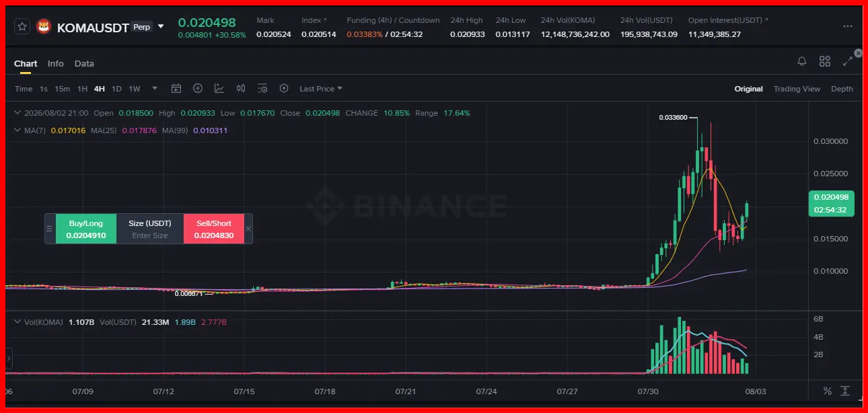
Task: Click the 0.006671 low price marker label
Action: pyautogui.click(x=189, y=294)
